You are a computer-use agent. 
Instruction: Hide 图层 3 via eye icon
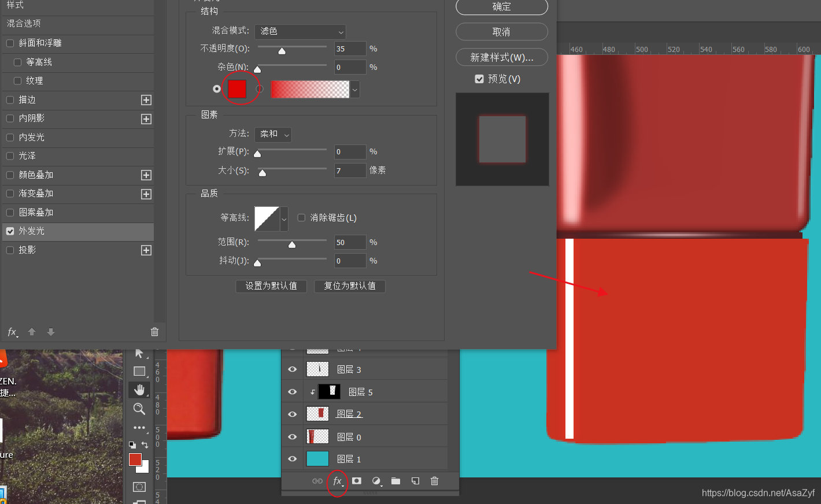tap(292, 369)
